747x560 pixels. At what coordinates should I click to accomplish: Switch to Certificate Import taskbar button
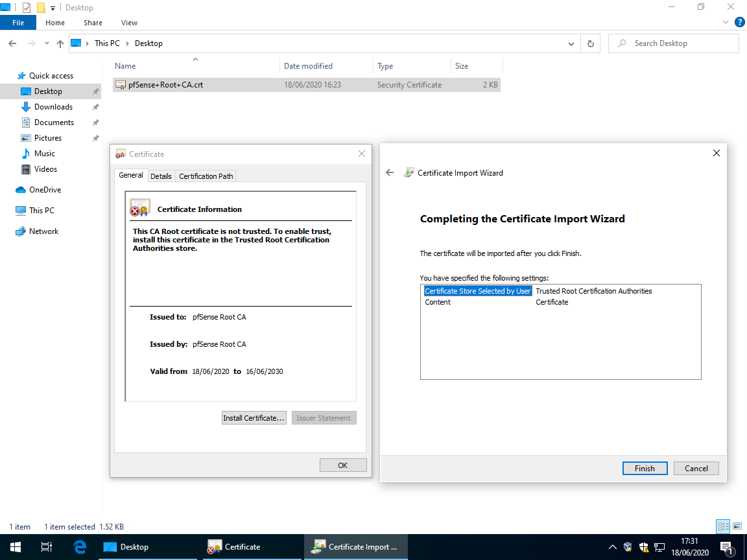tap(356, 546)
